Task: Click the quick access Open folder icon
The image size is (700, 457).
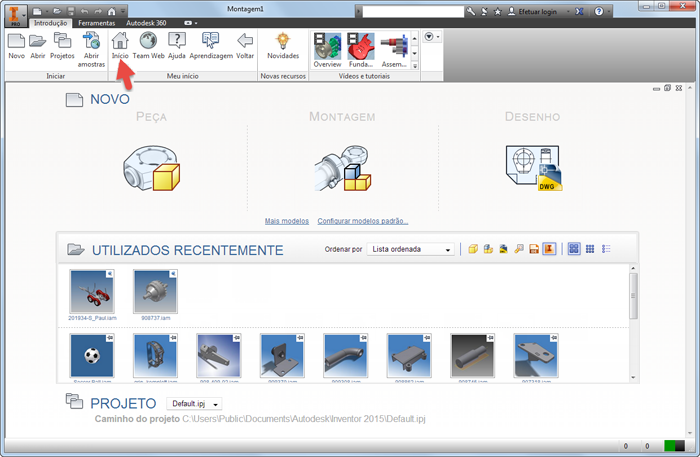Action: click(57, 11)
